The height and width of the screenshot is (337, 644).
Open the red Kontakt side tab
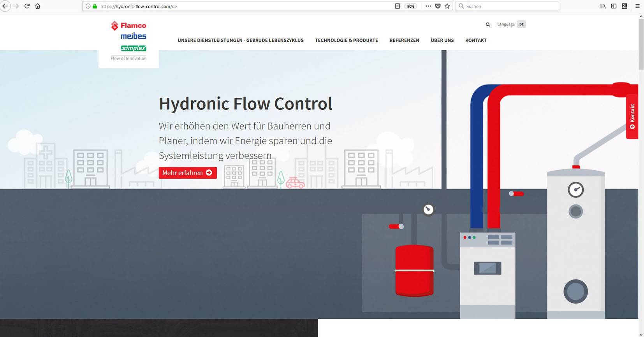(632, 117)
